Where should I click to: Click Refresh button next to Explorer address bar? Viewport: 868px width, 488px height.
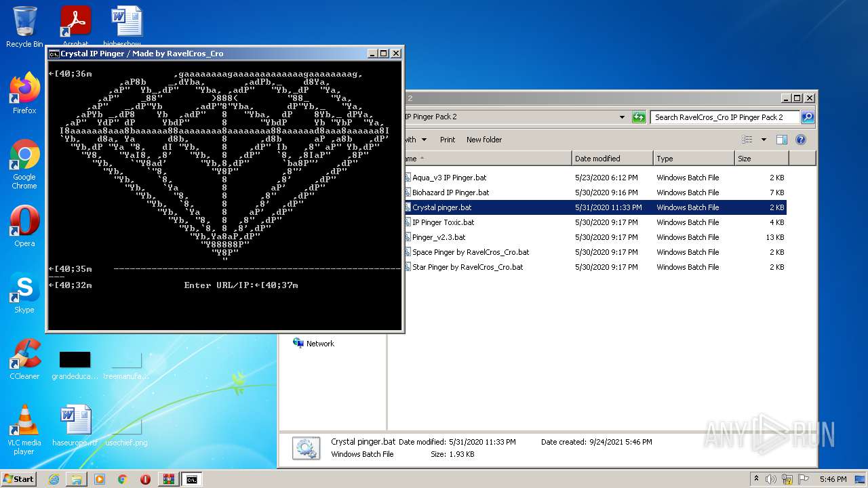pyautogui.click(x=639, y=117)
